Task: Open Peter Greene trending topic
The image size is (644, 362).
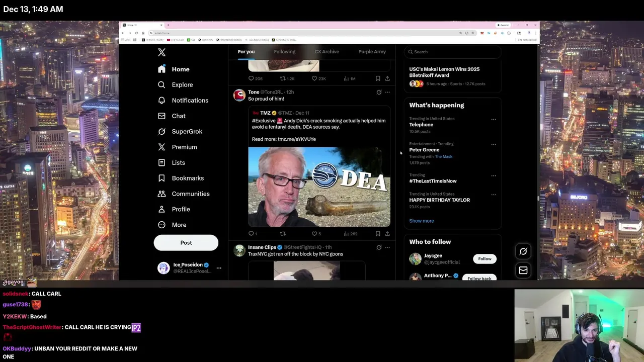Action: click(x=424, y=150)
